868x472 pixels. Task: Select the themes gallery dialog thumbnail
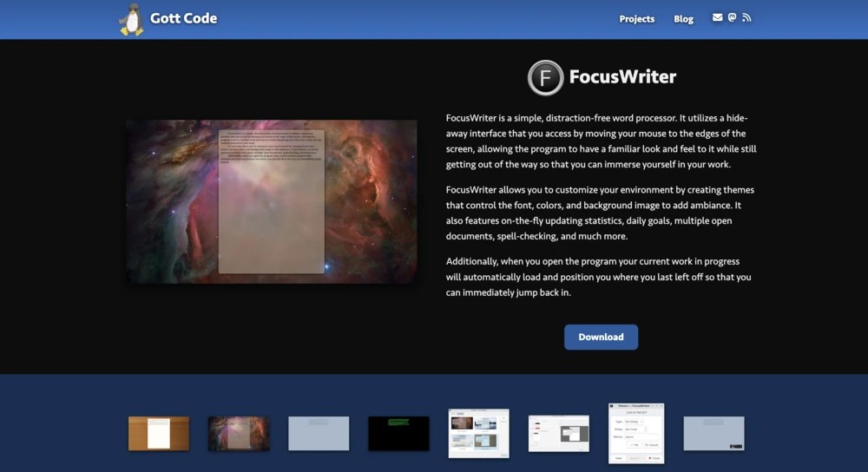[x=479, y=433]
